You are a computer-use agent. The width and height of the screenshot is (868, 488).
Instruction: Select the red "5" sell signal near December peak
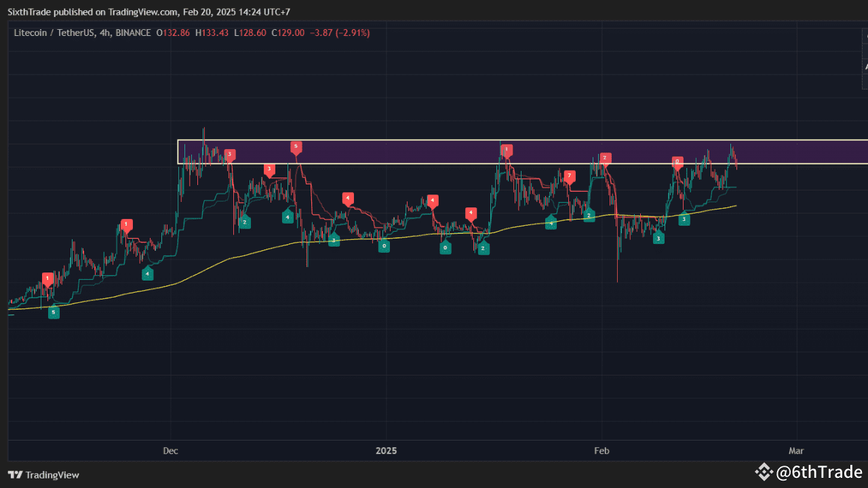coord(296,146)
